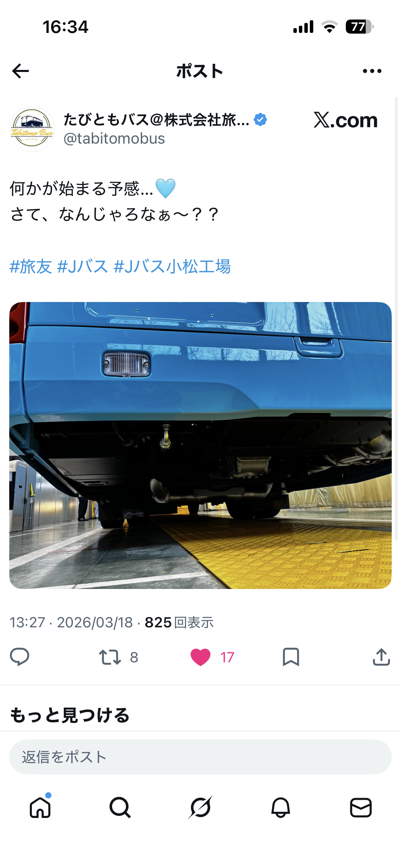View the blue bus photo fullscreen
Image resolution: width=401 pixels, height=868 pixels.
200,445
